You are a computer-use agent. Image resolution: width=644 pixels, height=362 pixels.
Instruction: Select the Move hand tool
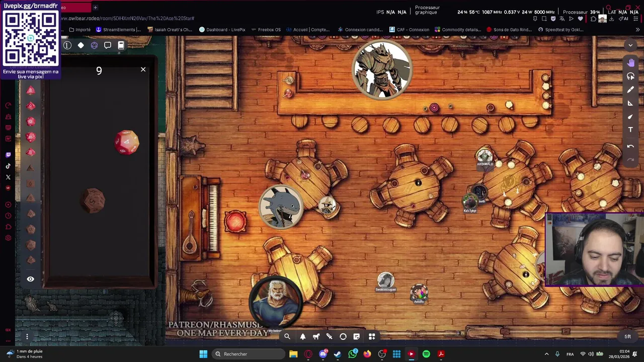pyautogui.click(x=630, y=63)
